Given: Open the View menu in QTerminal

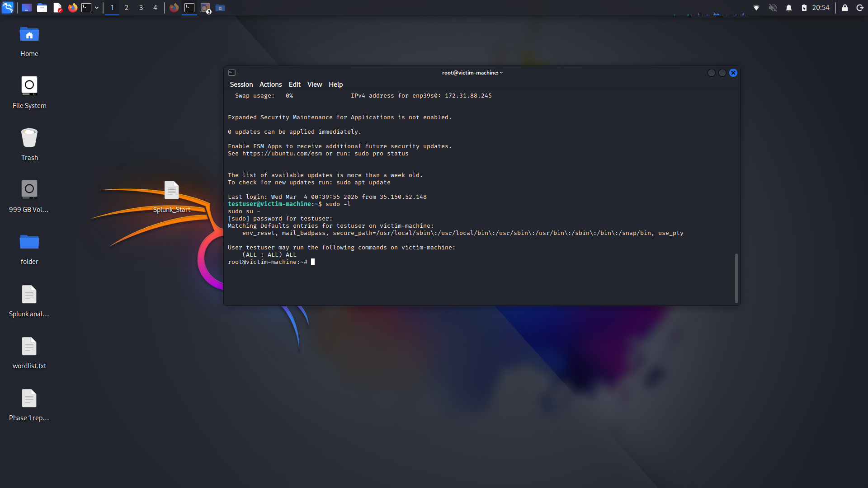Looking at the screenshot, I should coord(314,84).
